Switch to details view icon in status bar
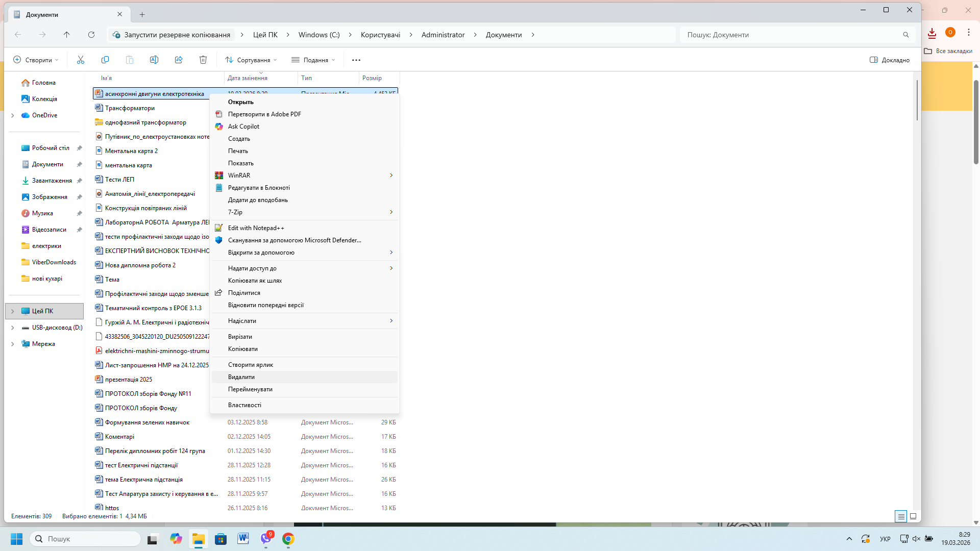Screen dimensions: 980x551 [901, 516]
